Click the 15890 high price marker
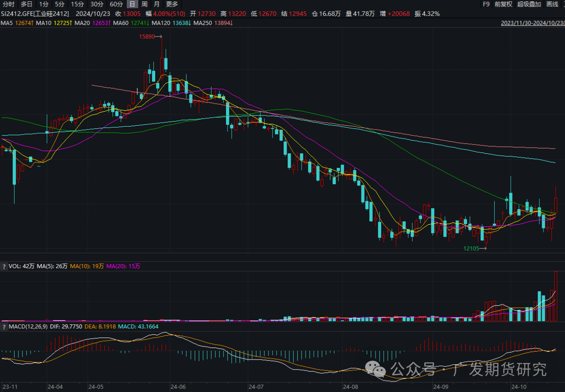Screen dimensions: 565x392 tap(150, 37)
